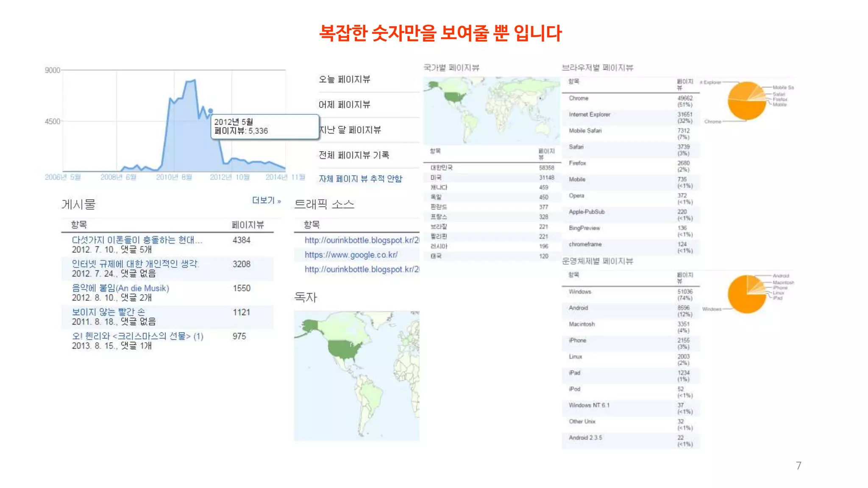Click 자체 페이지 뷰 추적 안함 link

(360, 179)
